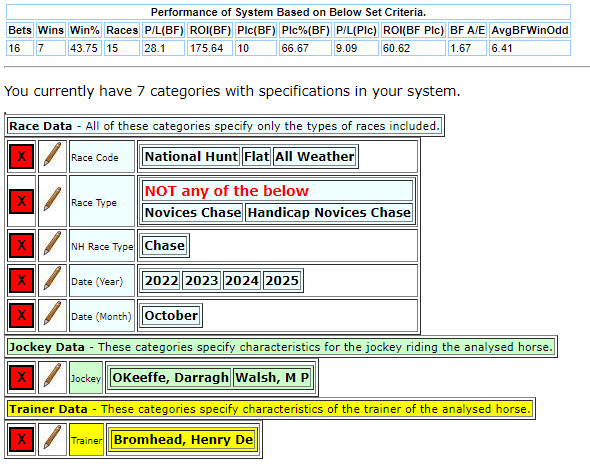Click the Win% column header

[85, 30]
